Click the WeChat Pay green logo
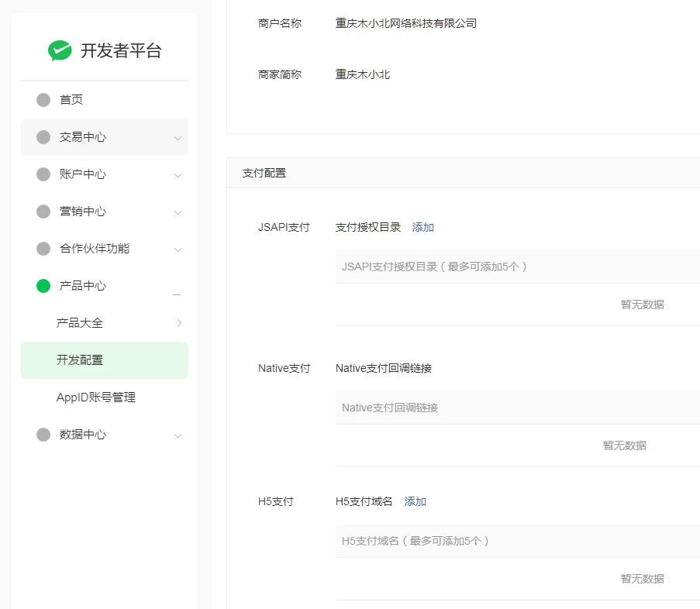The image size is (700, 609). pyautogui.click(x=60, y=50)
